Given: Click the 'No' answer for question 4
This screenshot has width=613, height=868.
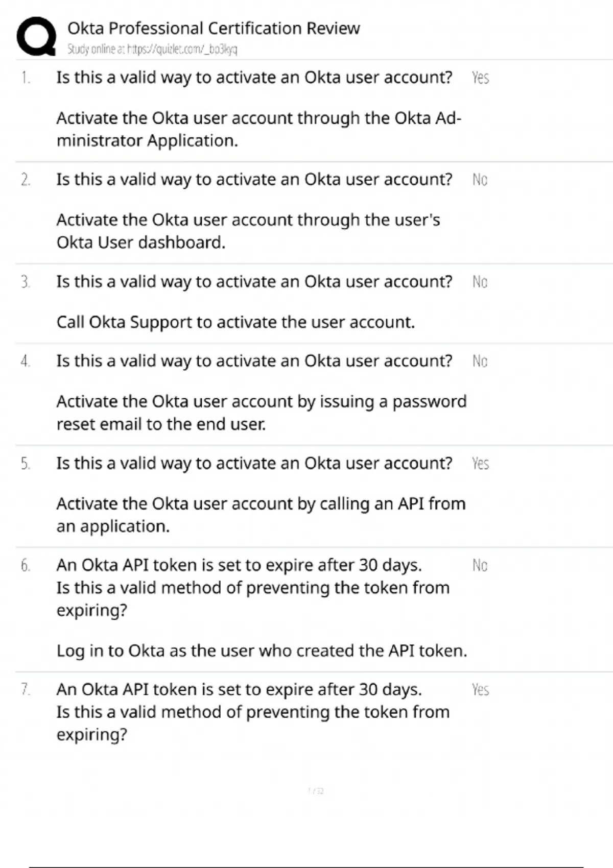Looking at the screenshot, I should [480, 361].
